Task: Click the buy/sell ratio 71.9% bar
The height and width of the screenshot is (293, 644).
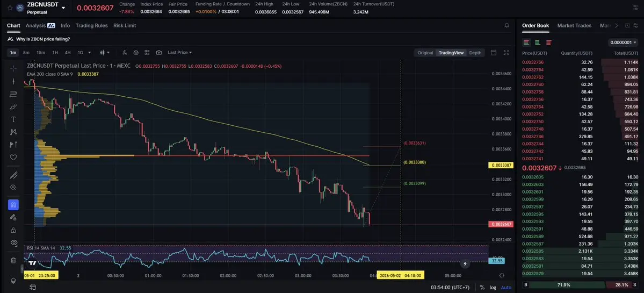Action: (563, 285)
